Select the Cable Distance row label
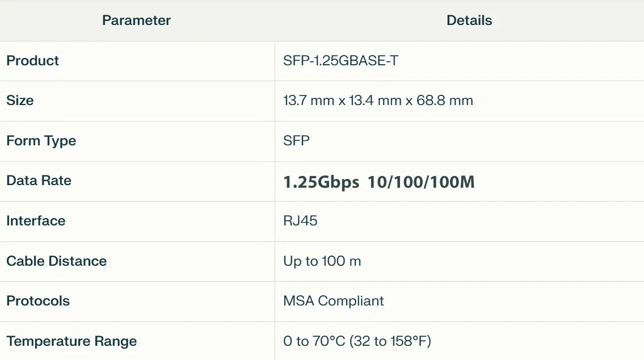 56,261
